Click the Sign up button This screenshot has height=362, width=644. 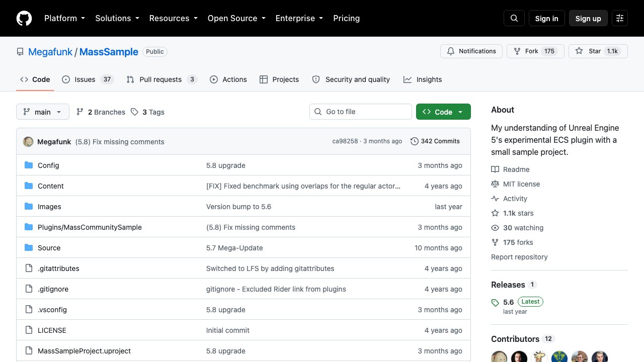(x=588, y=18)
